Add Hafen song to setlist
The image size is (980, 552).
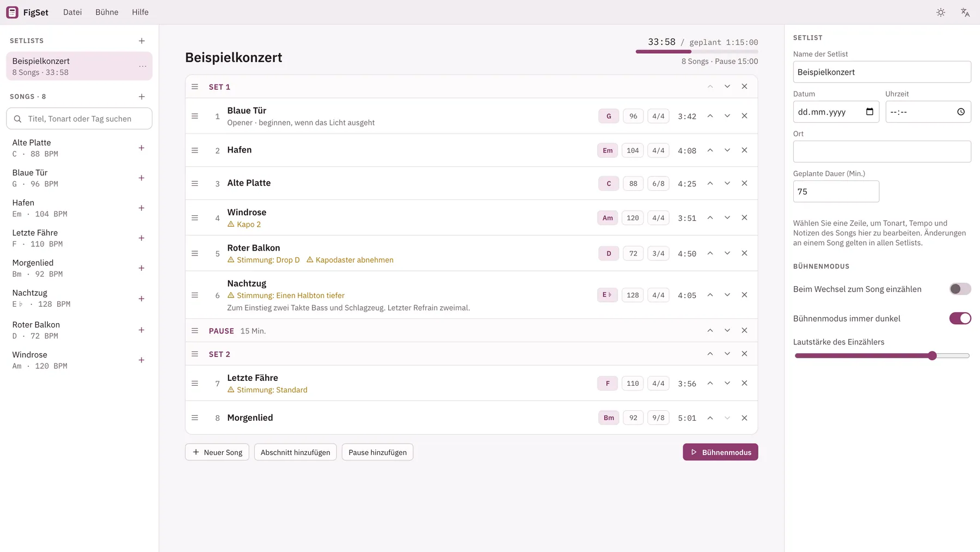click(142, 208)
